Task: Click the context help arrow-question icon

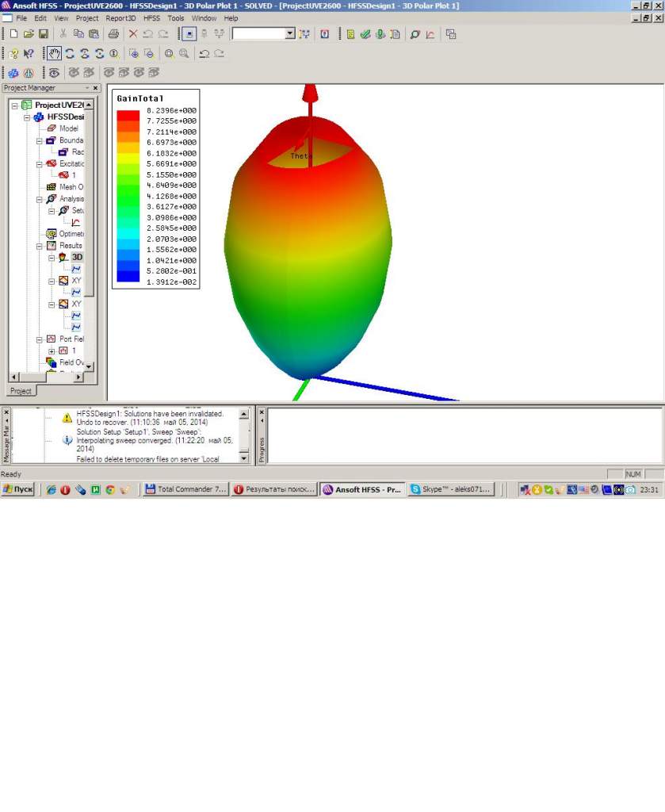Action: coord(29,53)
